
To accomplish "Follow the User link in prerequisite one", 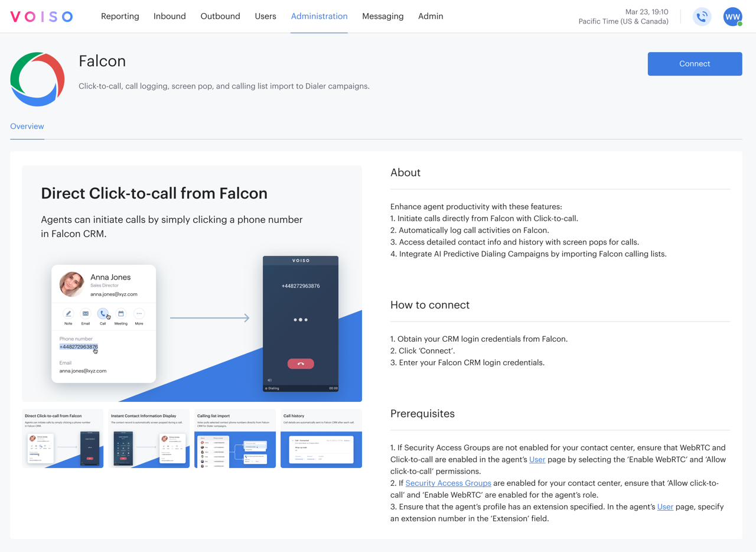I will [x=537, y=459].
